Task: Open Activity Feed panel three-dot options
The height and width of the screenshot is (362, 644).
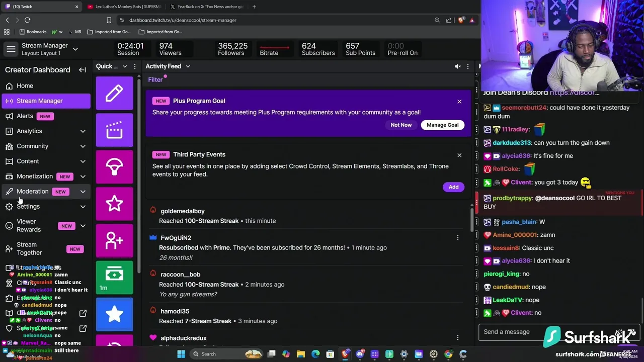Action: 467,66
